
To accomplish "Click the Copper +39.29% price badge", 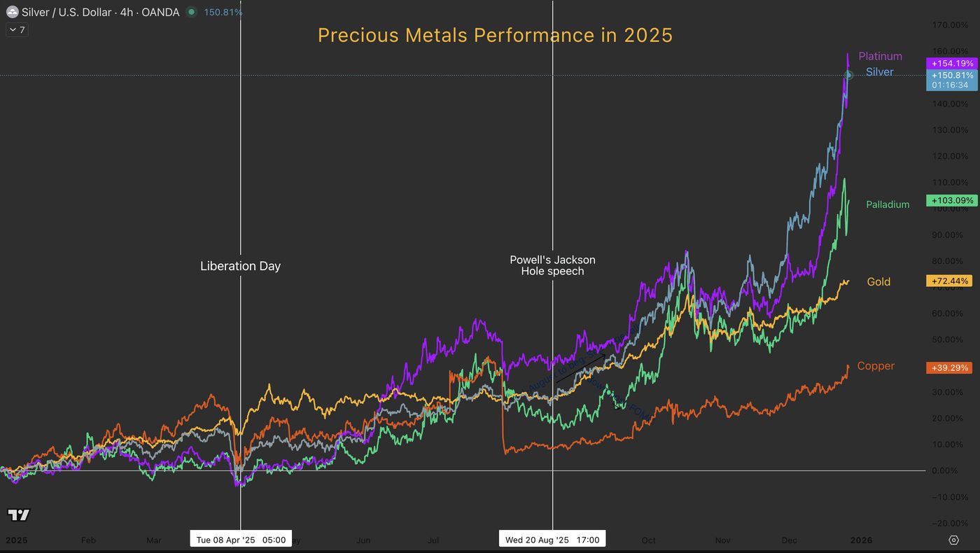I will click(x=949, y=367).
